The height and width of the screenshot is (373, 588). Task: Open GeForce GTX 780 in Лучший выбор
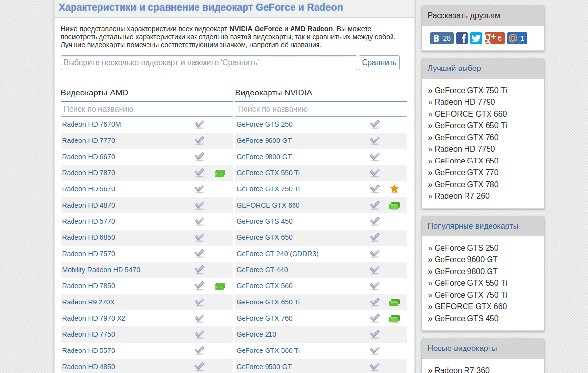coord(466,184)
